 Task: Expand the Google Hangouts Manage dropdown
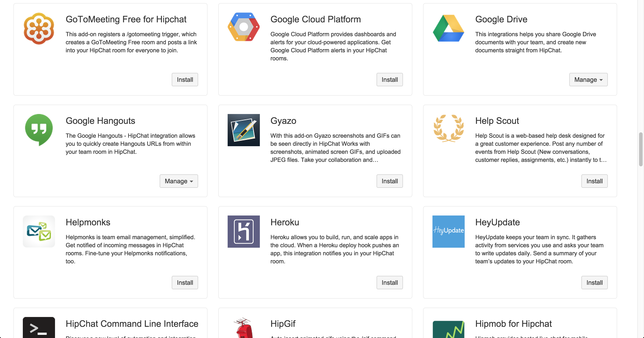(179, 181)
